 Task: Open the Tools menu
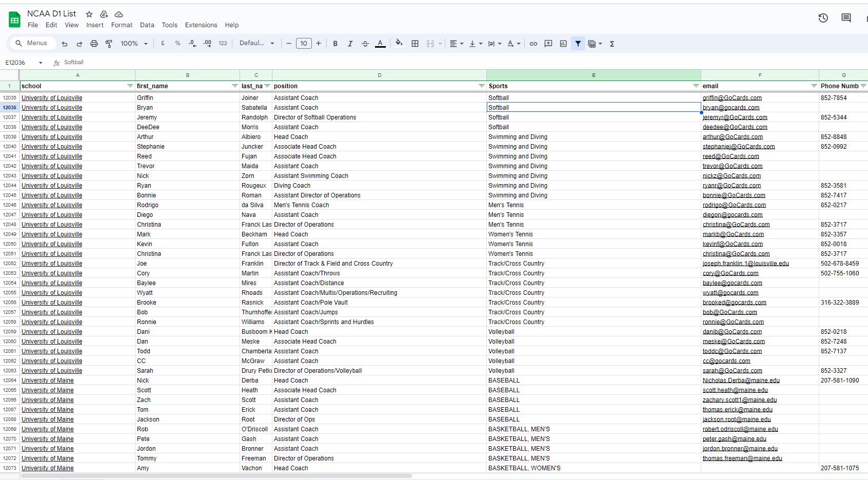[170, 25]
